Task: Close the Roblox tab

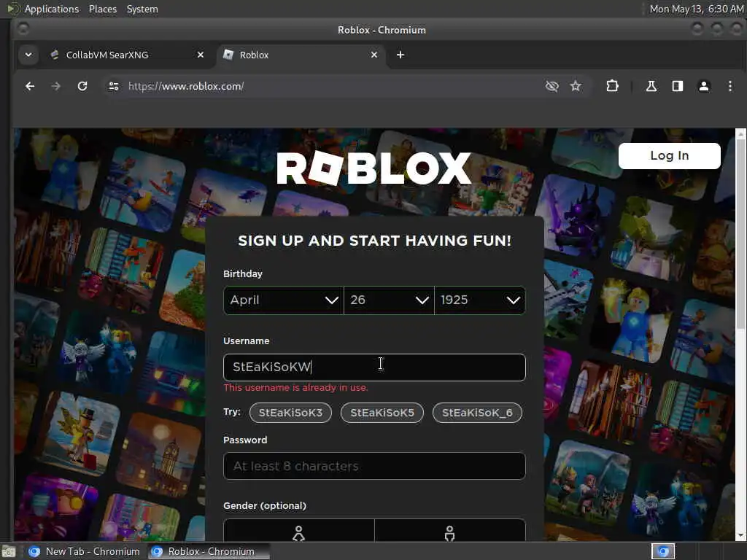Action: [x=374, y=55]
